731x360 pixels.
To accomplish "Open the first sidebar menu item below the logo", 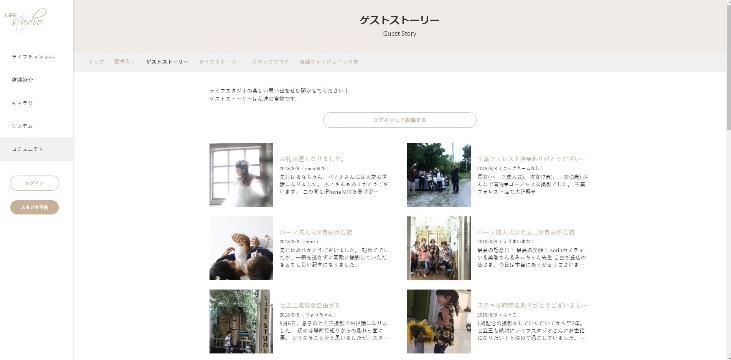I will pos(33,57).
